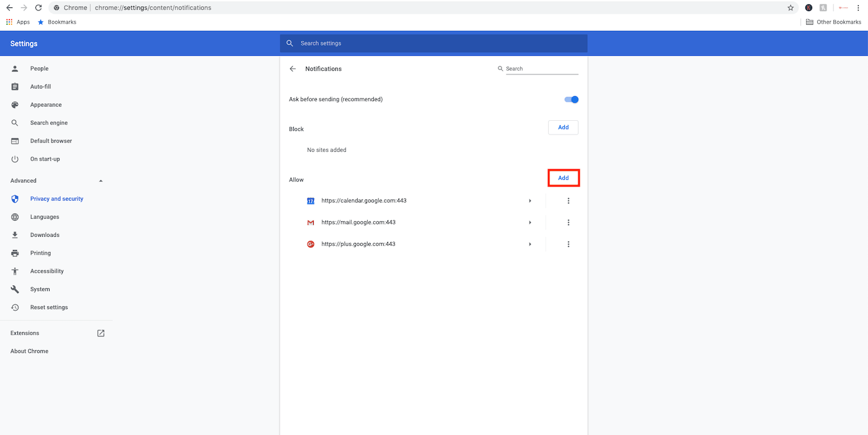Image resolution: width=868 pixels, height=435 pixels.
Task: Expand plus.google.com site details arrow
Action: [530, 244]
